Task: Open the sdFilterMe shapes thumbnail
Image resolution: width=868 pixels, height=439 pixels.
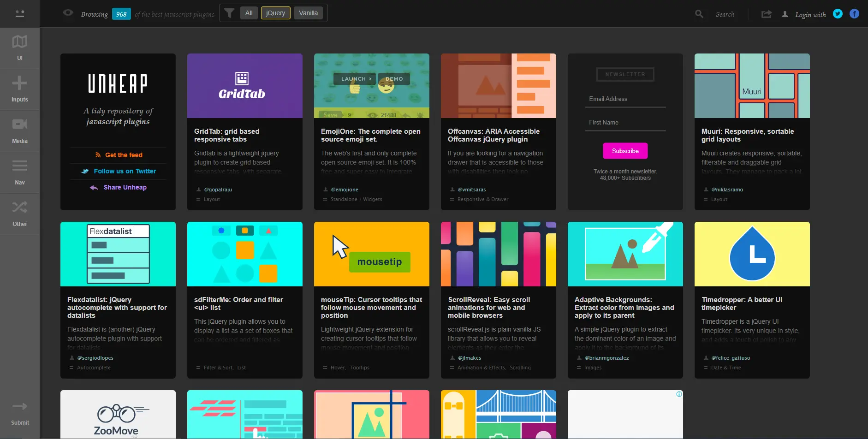Action: tap(245, 254)
